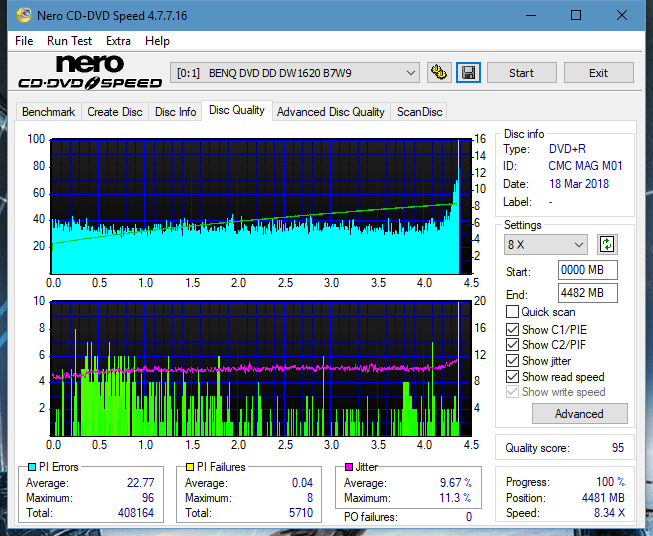Click the End position field 4482 MB
Screen dimensions: 653x536
588,293
